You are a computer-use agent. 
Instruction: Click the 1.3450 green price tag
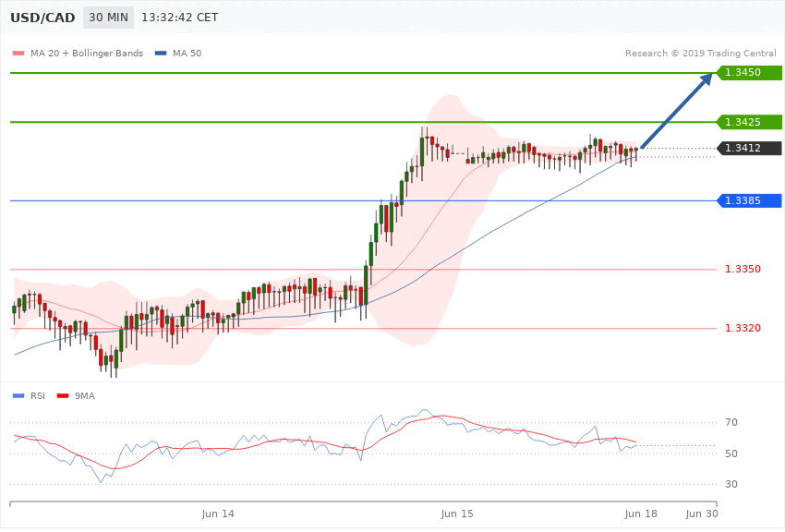(750, 73)
